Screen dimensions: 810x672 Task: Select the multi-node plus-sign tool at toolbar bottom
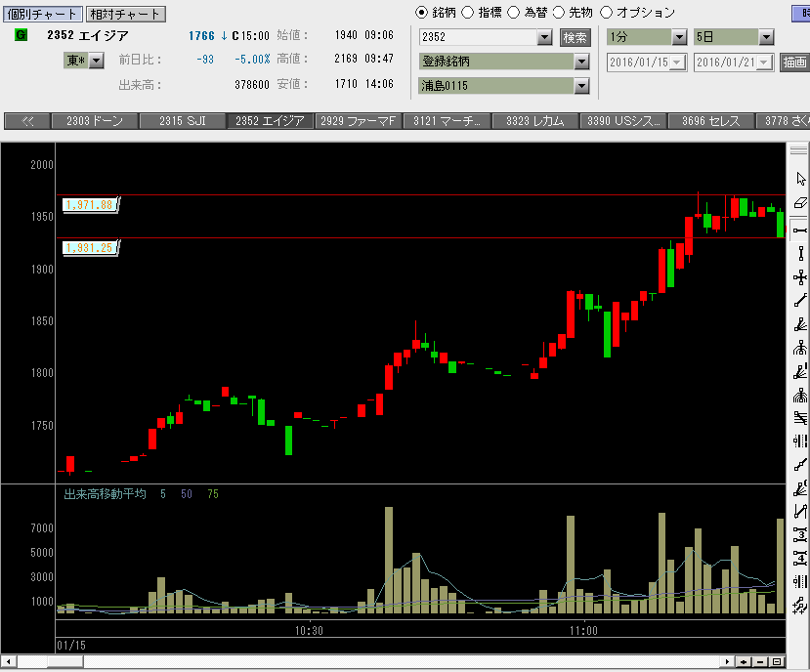click(x=800, y=605)
